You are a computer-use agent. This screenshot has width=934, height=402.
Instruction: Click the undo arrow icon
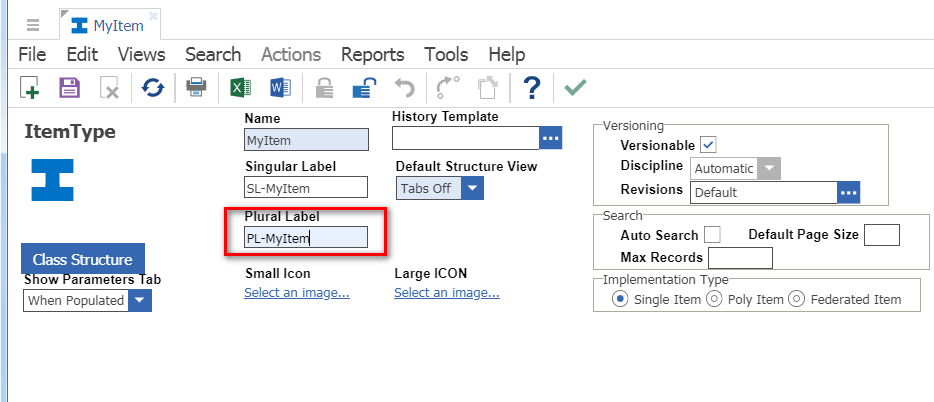click(x=405, y=88)
